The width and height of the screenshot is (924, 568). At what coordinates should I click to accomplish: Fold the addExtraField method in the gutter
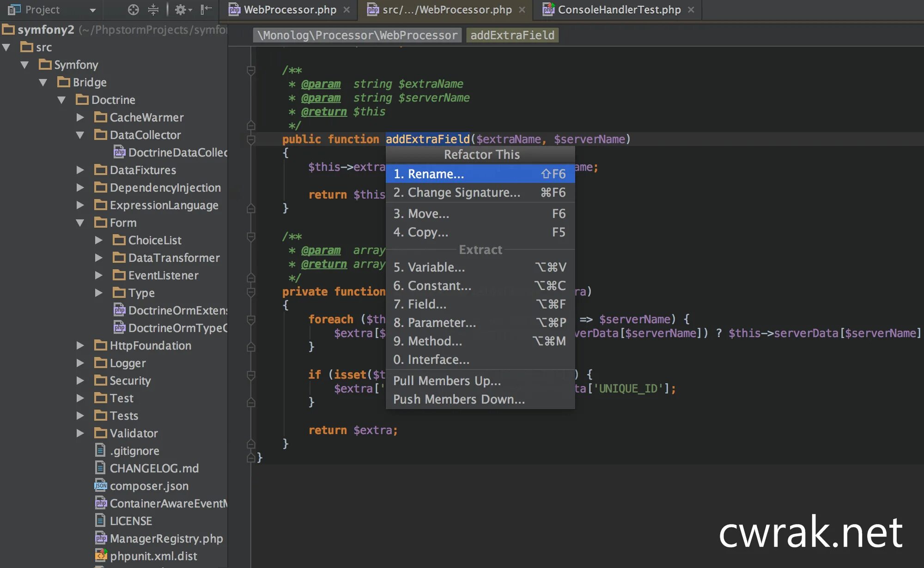(251, 139)
